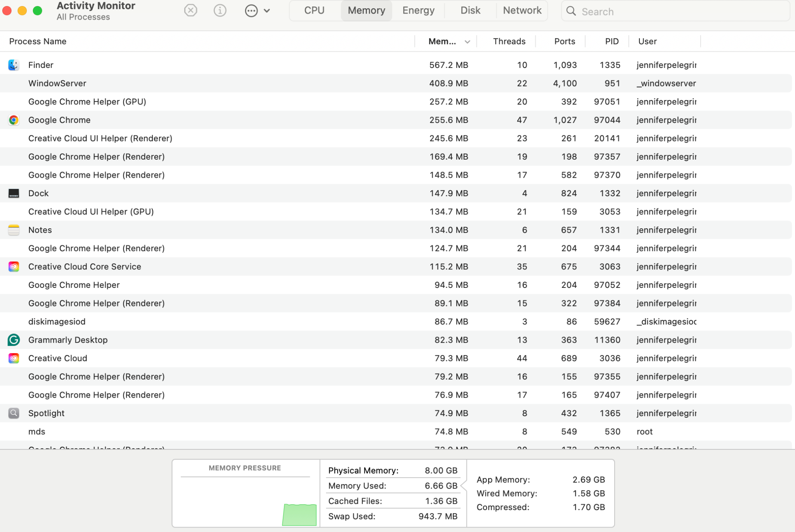This screenshot has width=795, height=532.
Task: Click the Creative Cloud Core Service icon
Action: pyautogui.click(x=14, y=266)
